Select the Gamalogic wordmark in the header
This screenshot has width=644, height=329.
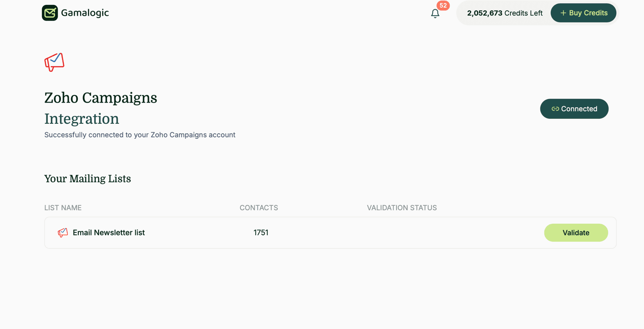86,13
